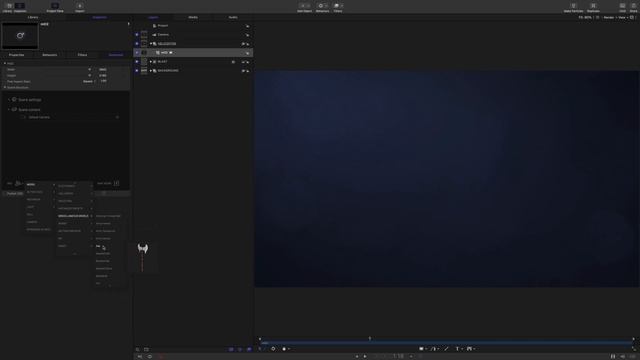The image size is (640, 360).
Task: Click the Share toolbar icon
Action: 633,7
